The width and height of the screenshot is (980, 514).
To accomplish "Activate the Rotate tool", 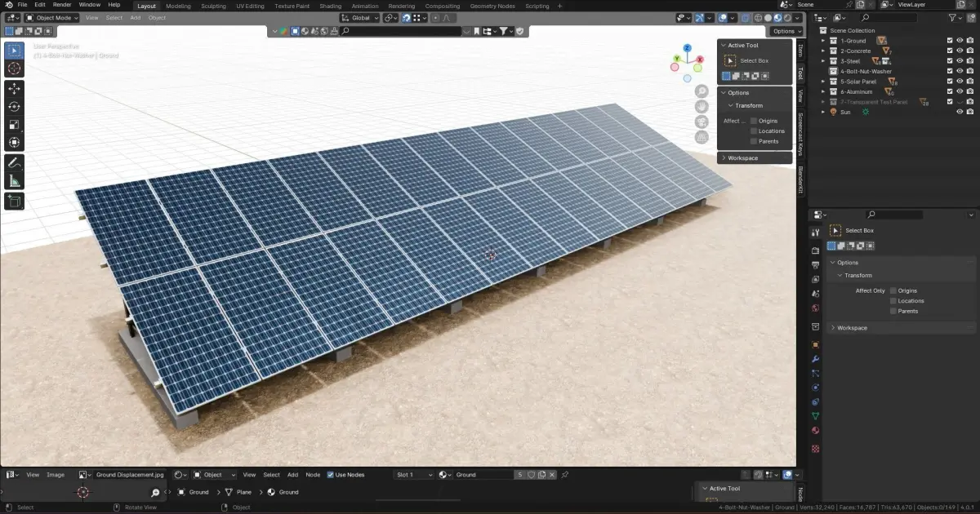I will (x=15, y=106).
